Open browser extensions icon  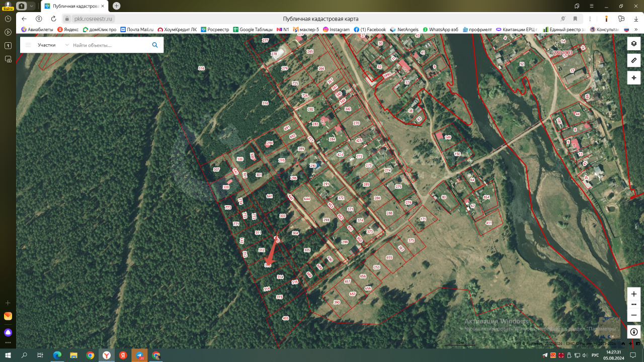tap(621, 19)
